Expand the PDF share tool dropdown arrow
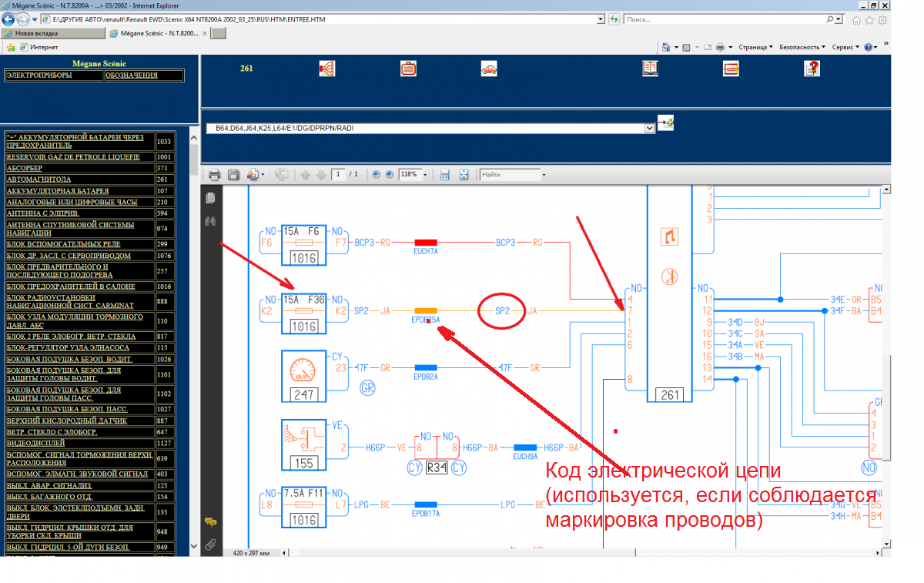Viewport: 924px width, 583px height. [263, 175]
